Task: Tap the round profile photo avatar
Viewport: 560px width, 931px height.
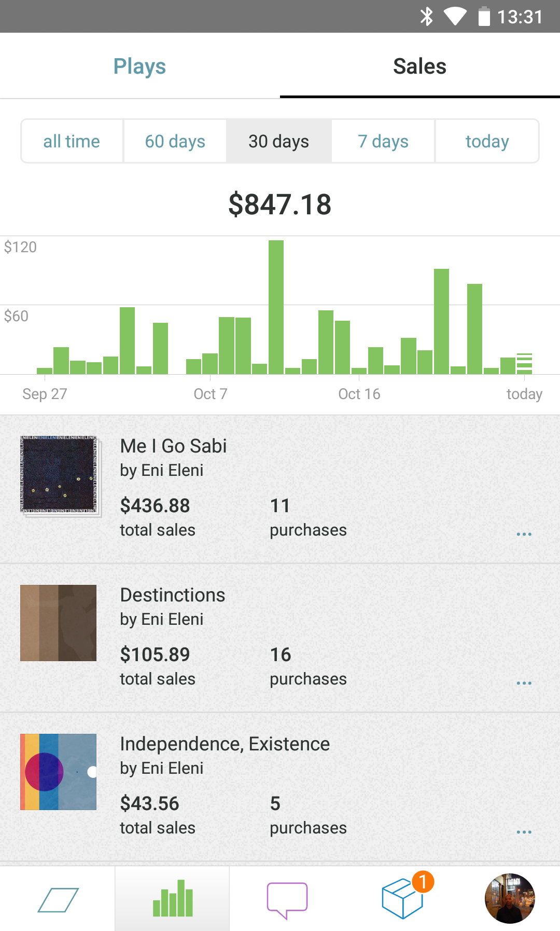Action: point(510,898)
